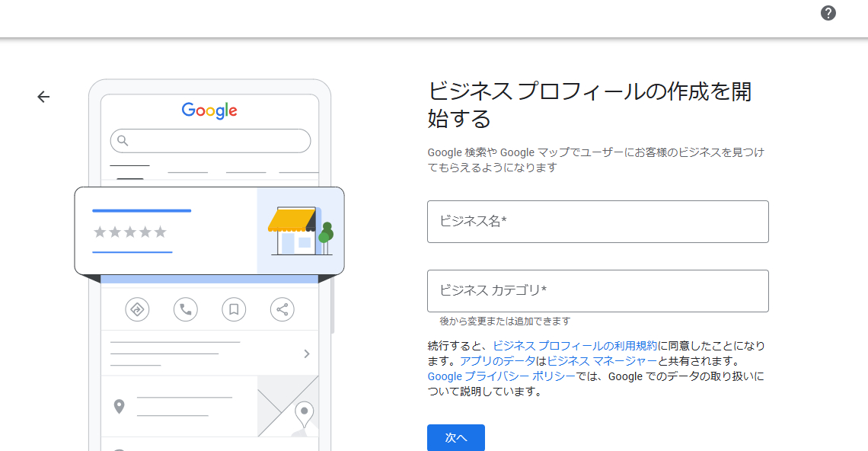This screenshot has height=451, width=868.
Task: Click the location pin icon near the map
Action: (120, 406)
